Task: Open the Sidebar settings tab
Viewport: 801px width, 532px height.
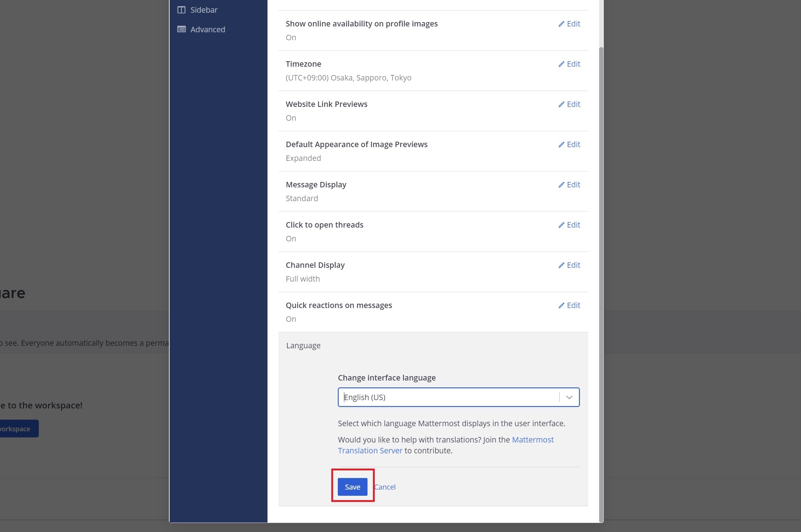Action: point(204,10)
